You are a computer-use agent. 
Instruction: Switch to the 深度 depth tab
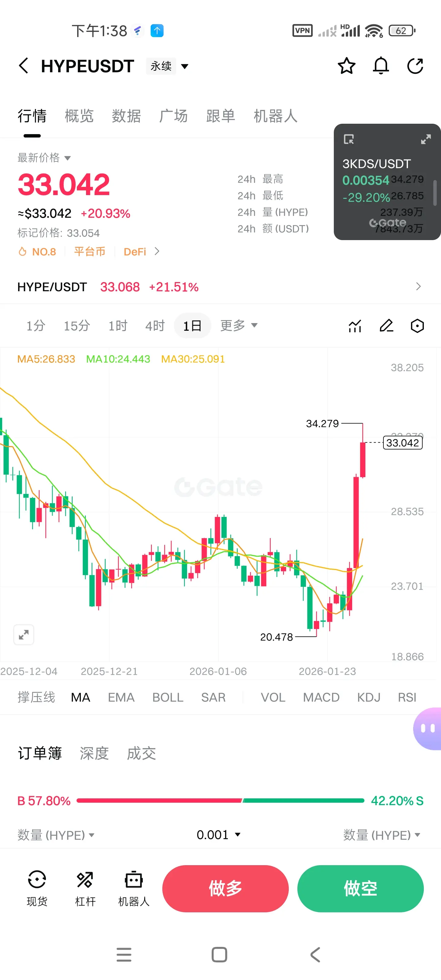click(x=94, y=753)
